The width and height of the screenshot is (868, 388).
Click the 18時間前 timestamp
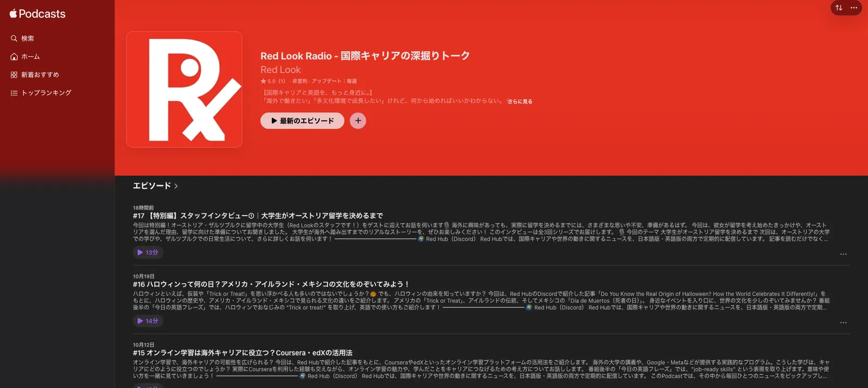[143, 208]
